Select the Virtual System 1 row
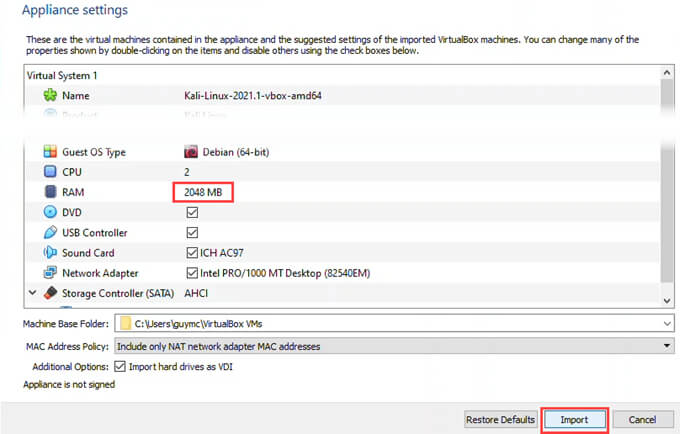This screenshot has width=680, height=434. click(x=343, y=75)
